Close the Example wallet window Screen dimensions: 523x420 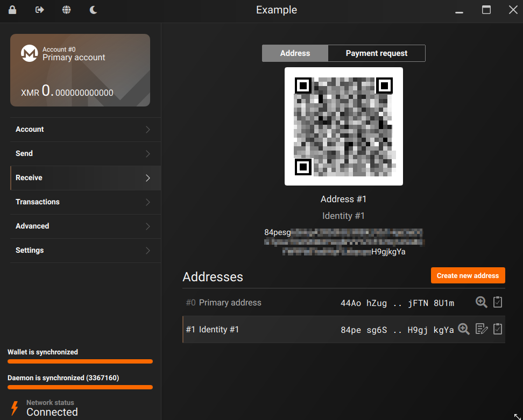(513, 10)
